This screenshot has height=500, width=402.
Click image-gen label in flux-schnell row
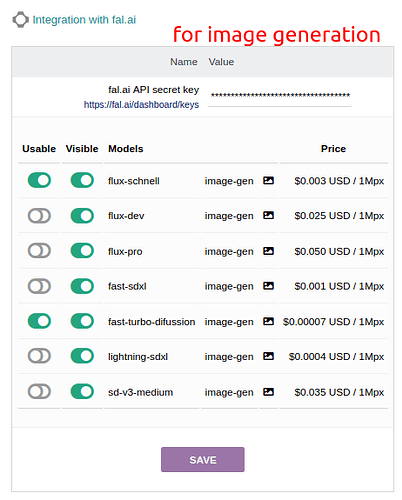pyautogui.click(x=229, y=181)
